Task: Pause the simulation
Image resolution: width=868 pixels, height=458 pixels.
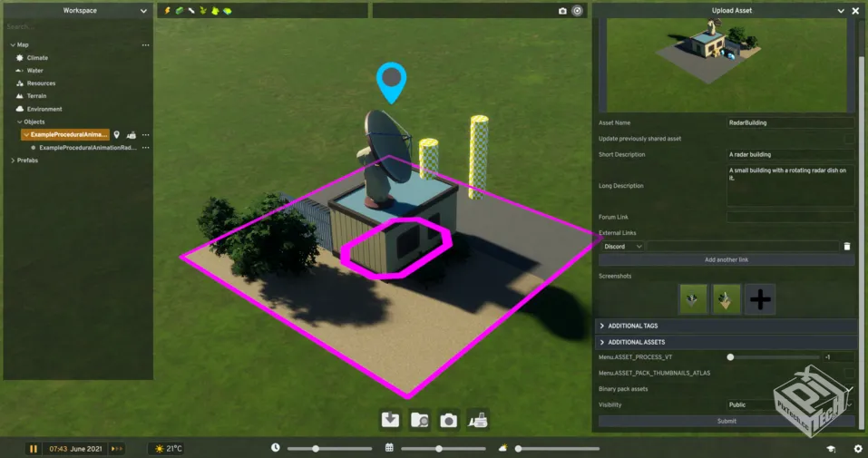Action: coord(34,449)
